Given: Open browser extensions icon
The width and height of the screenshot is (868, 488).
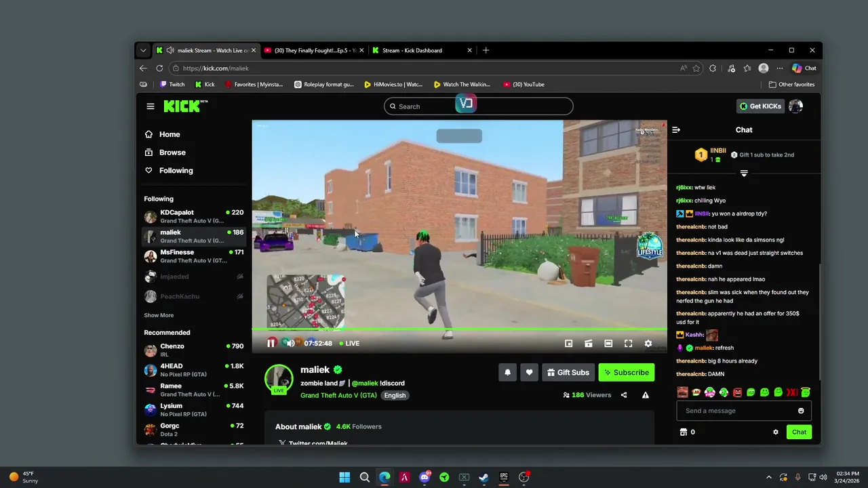Looking at the screenshot, I should pos(713,68).
